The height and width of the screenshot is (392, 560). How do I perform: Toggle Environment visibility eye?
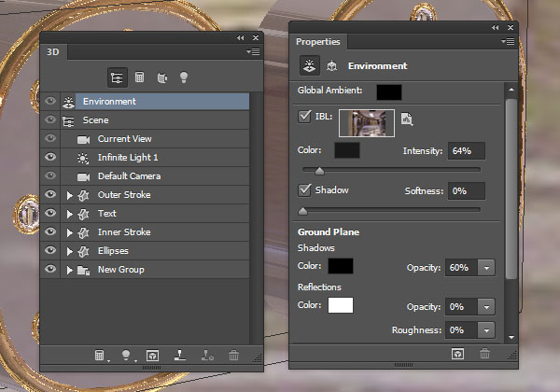pyautogui.click(x=50, y=101)
